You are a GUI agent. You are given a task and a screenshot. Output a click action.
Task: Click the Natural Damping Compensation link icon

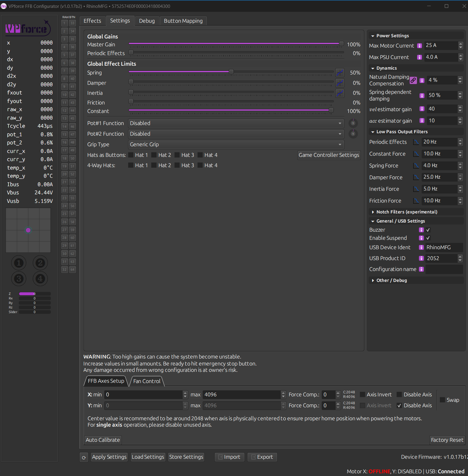413,80
